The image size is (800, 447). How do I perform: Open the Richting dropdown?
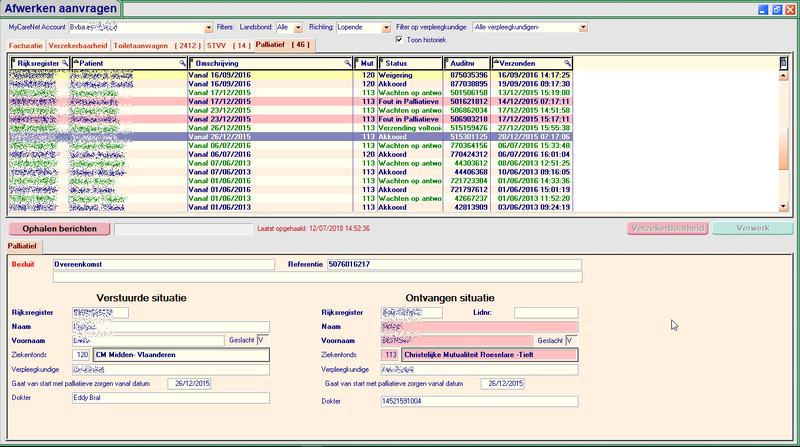[x=385, y=28]
